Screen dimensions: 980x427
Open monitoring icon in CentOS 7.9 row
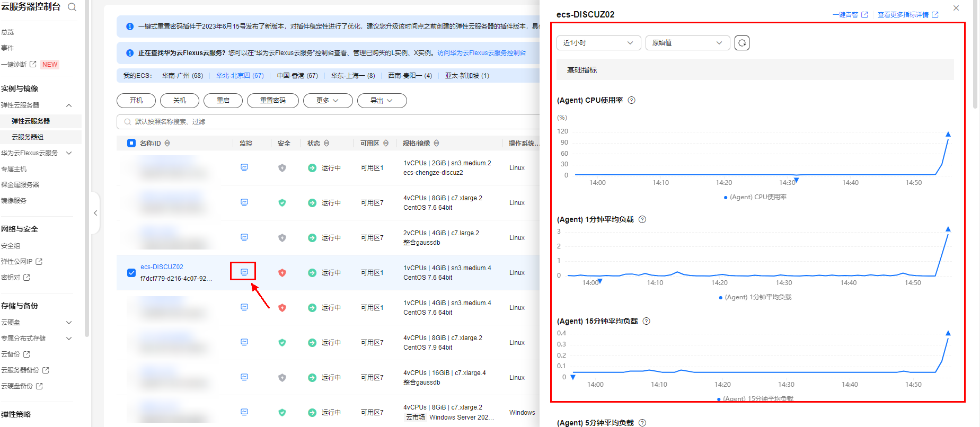click(244, 342)
